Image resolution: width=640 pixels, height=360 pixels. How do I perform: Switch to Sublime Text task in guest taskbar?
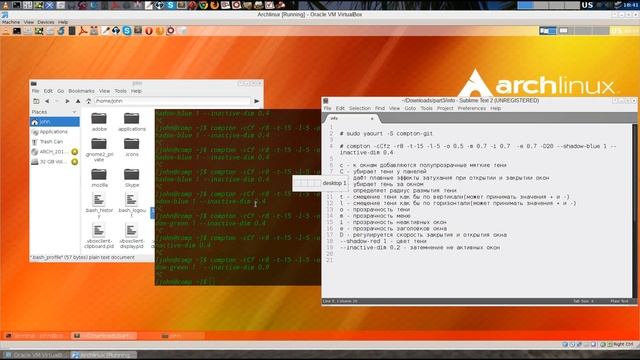[x=104, y=336]
